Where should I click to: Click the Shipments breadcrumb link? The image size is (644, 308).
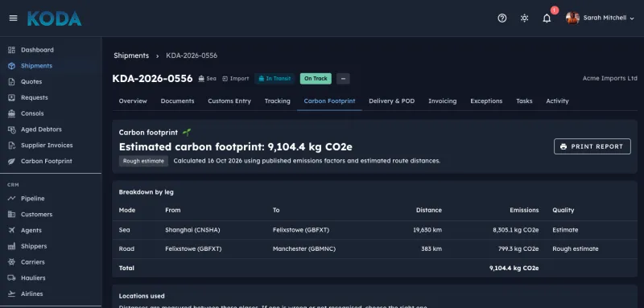click(x=131, y=55)
